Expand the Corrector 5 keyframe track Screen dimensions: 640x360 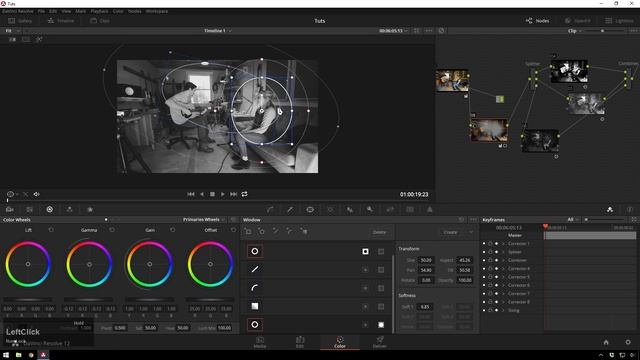click(503, 277)
